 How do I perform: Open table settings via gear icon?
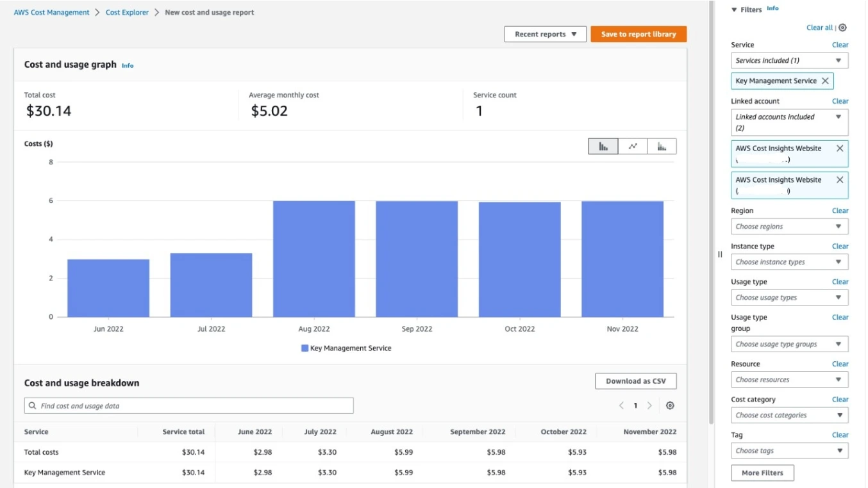pyautogui.click(x=670, y=405)
